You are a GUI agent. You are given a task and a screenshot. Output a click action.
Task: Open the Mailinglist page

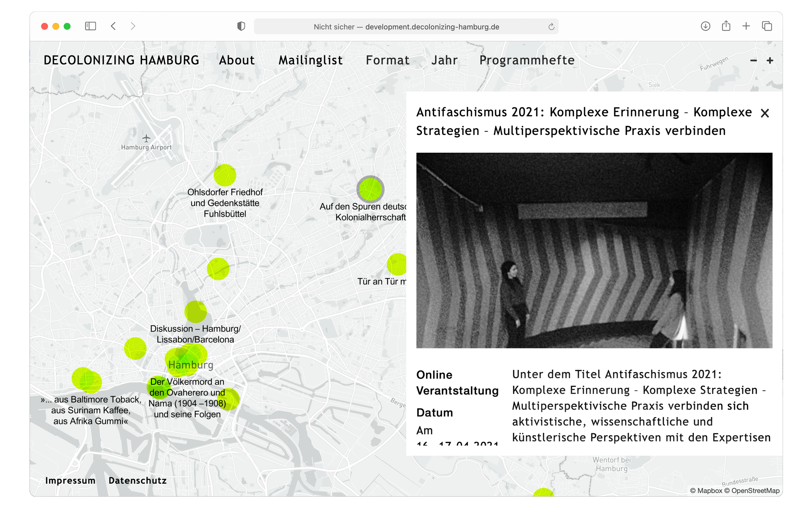click(x=311, y=60)
